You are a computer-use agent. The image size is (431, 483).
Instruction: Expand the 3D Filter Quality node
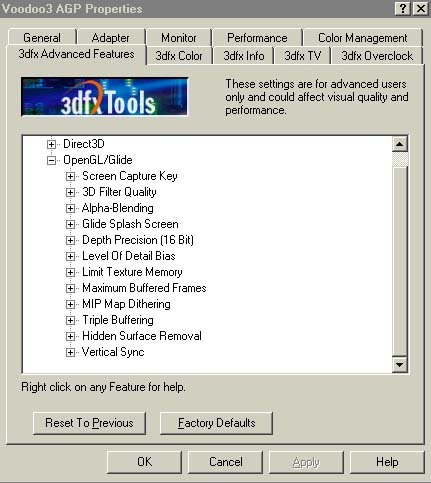[x=70, y=192]
